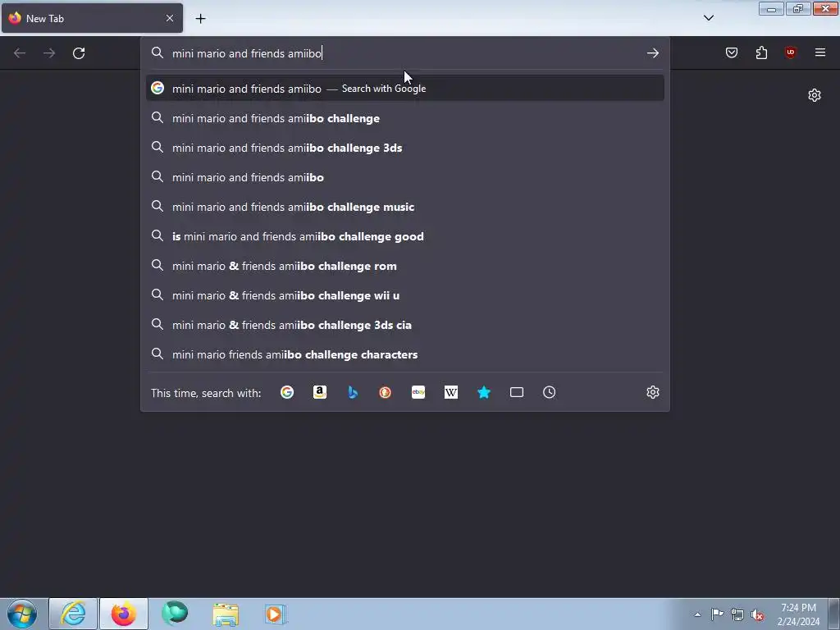Select the plain 'mini mario and friends amiibo' suggestion

[x=405, y=177]
